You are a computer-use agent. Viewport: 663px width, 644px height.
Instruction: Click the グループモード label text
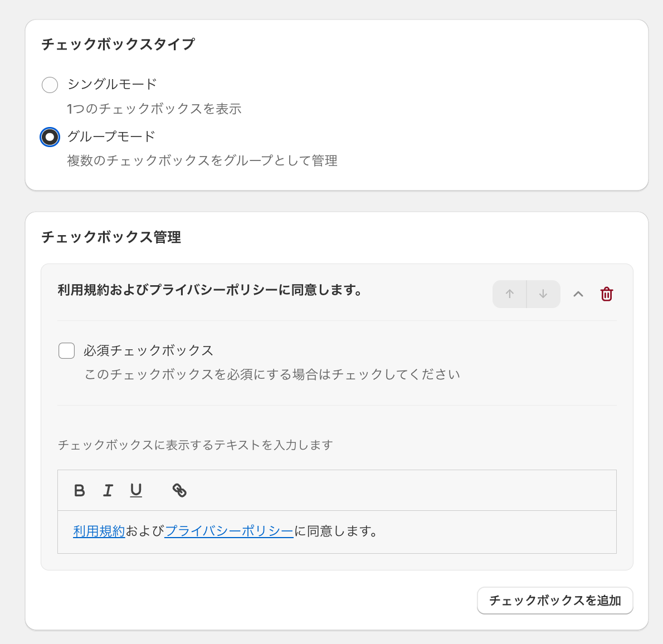click(111, 136)
